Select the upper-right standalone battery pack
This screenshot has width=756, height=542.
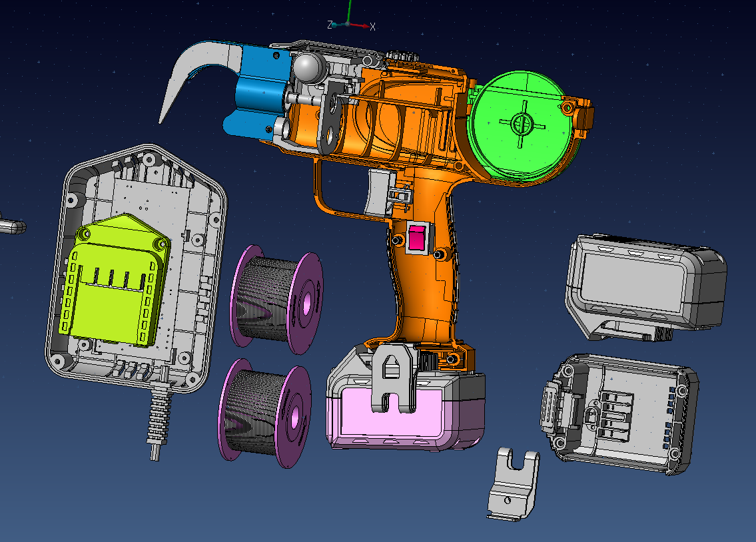tap(645, 288)
